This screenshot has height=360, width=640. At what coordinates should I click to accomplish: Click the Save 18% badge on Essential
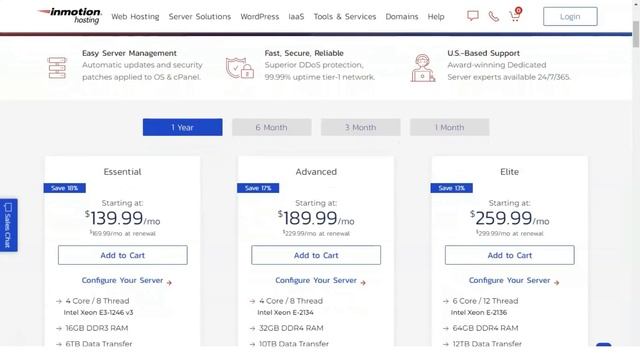(x=64, y=188)
